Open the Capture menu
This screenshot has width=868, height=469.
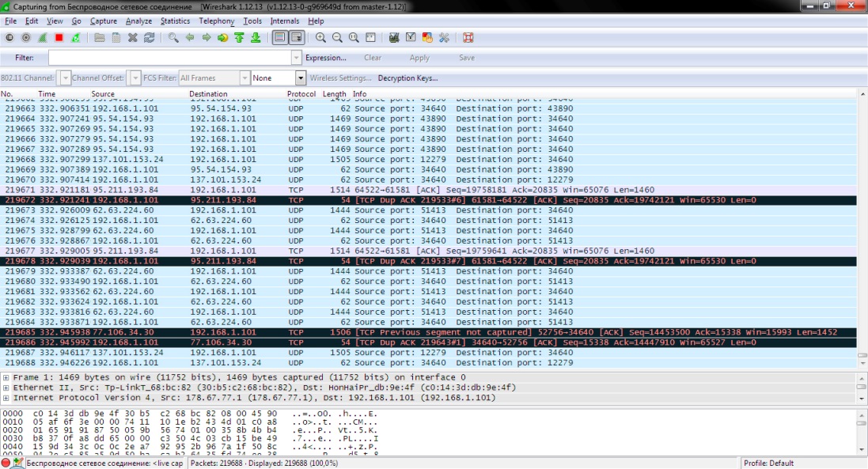click(104, 21)
